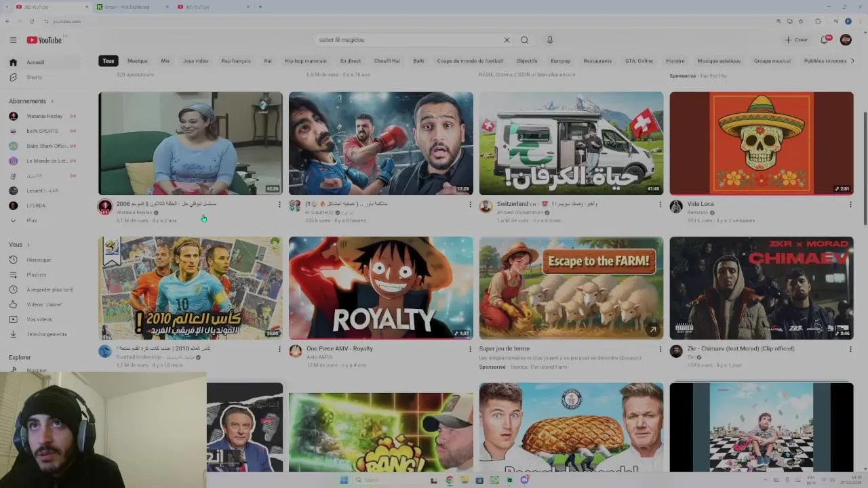
Task: Select the En direct filter chip
Action: tap(351, 61)
